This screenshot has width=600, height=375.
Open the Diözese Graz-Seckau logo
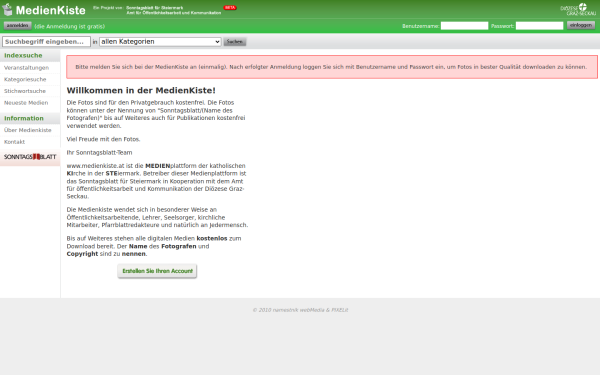point(578,10)
